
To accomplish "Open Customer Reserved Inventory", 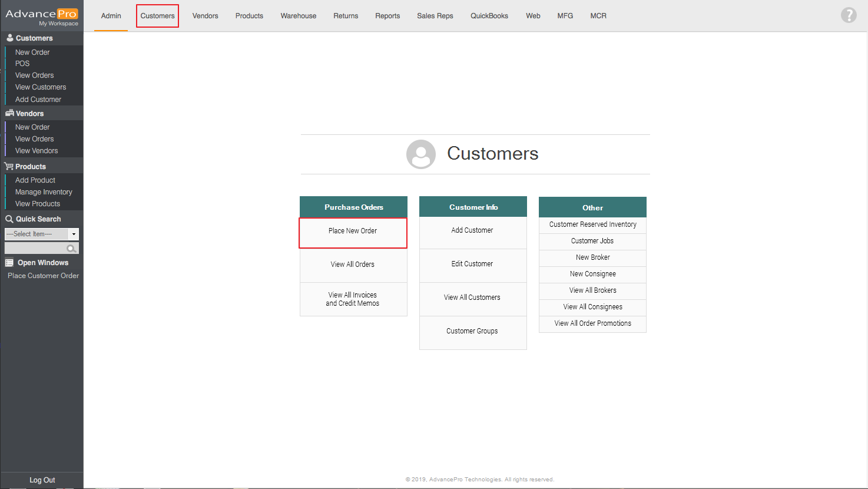I will (592, 224).
